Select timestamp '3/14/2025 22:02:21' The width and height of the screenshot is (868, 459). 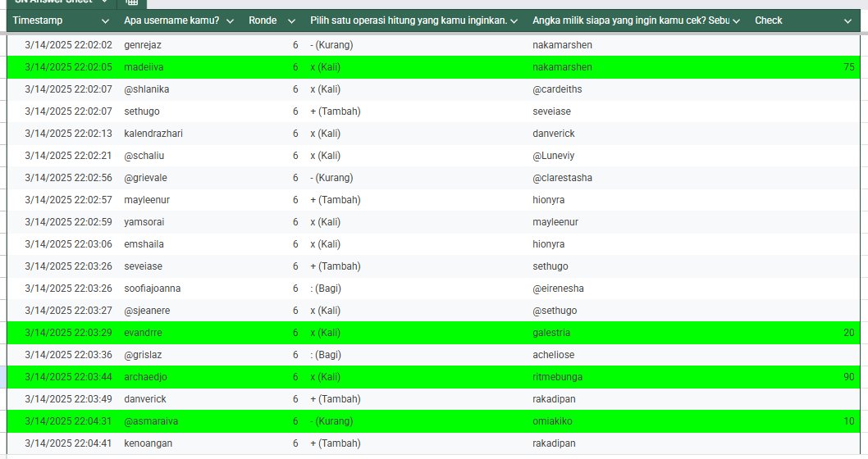[68, 156]
